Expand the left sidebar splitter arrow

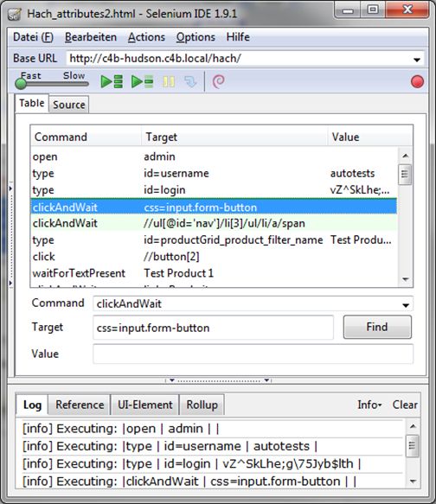[10, 188]
